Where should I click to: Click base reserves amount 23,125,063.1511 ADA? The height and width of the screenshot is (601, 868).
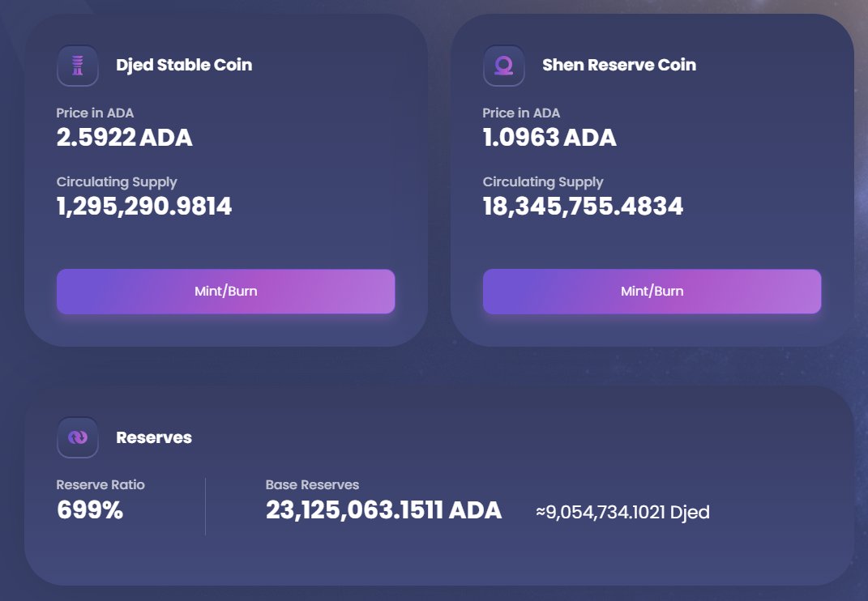383,510
